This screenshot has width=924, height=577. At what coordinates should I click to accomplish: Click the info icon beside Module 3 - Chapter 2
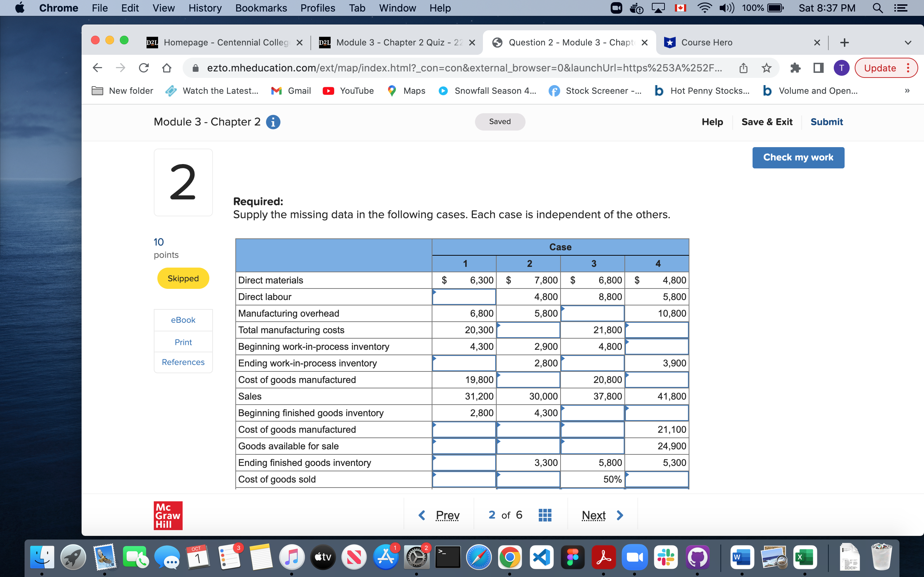[273, 122]
